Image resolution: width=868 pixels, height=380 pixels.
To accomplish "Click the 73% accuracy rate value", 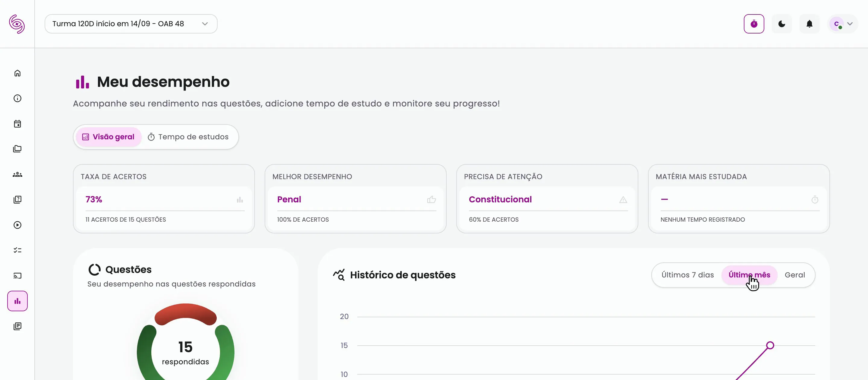I will click(x=94, y=199).
